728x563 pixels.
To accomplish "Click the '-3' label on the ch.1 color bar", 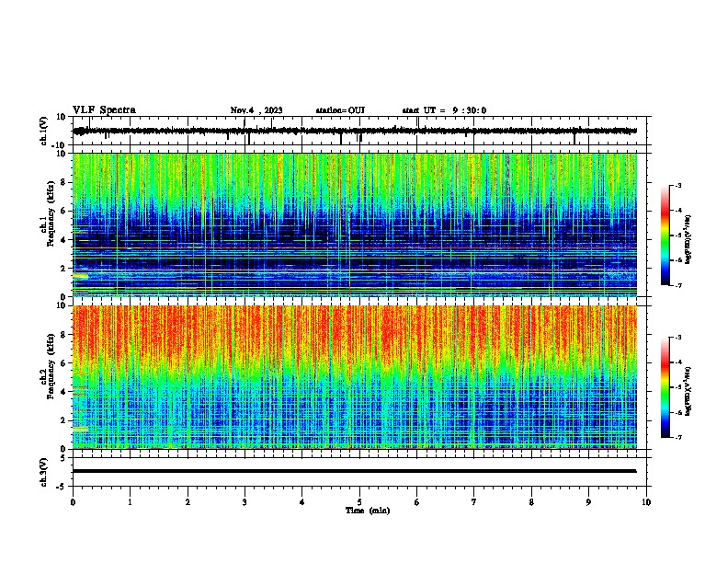I will tap(677, 185).
